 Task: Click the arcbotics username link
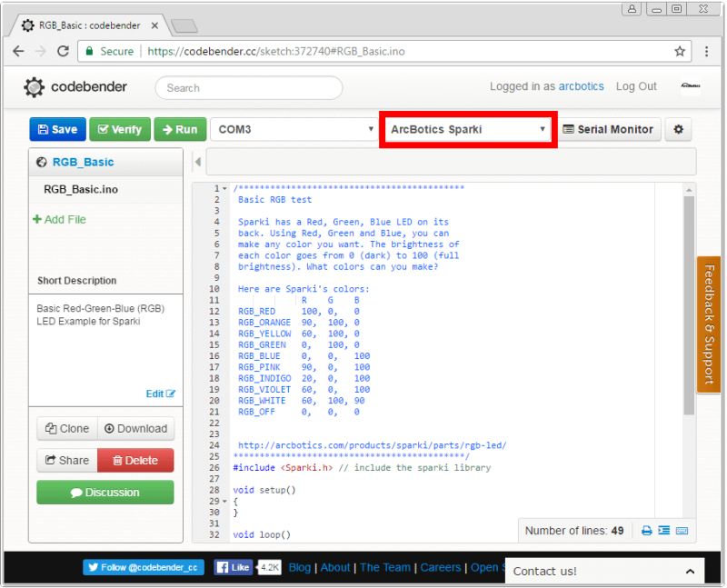tap(581, 86)
